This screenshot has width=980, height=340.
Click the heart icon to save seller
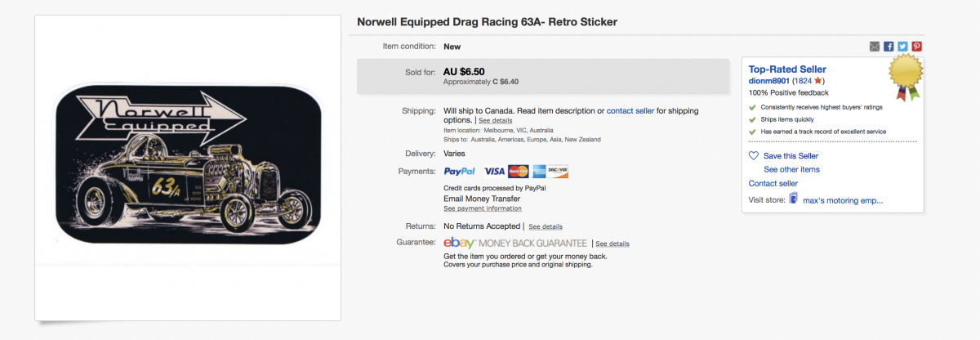[x=754, y=156]
